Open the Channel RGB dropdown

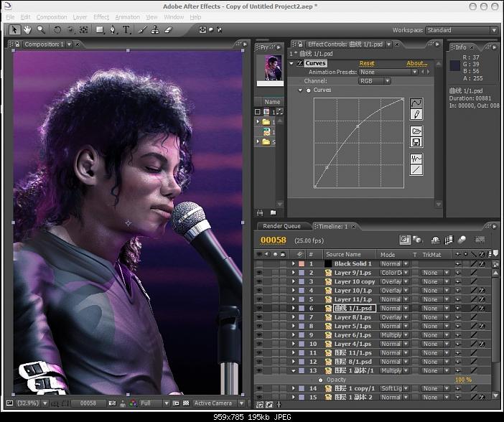[x=375, y=81]
